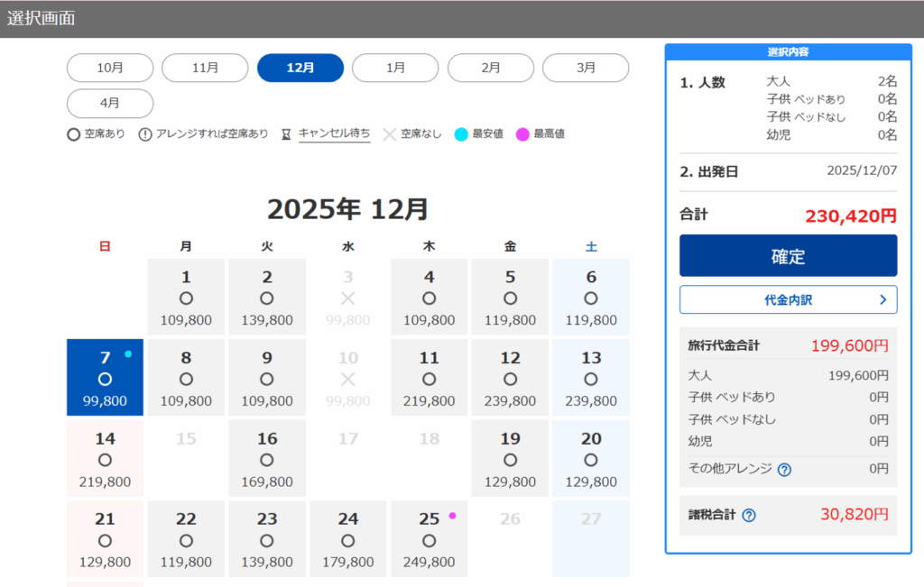The height and width of the screenshot is (587, 924).
Task: Click help icon beside 諸税合計
Action: pos(748,516)
